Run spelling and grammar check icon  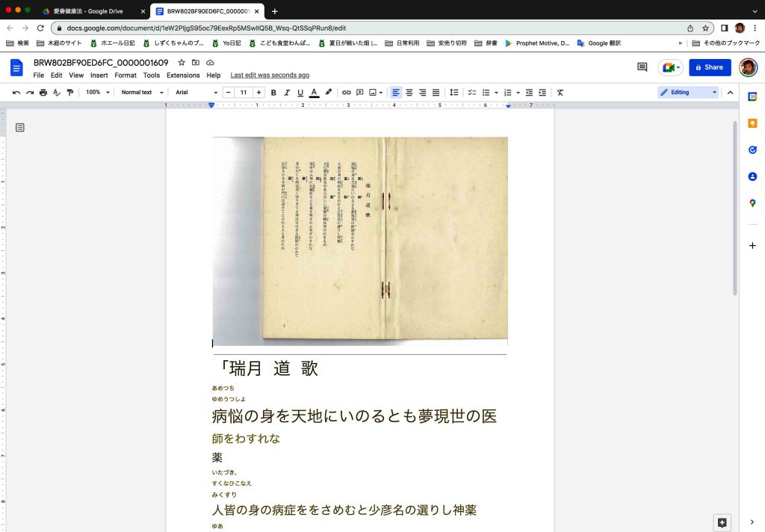[x=57, y=92]
